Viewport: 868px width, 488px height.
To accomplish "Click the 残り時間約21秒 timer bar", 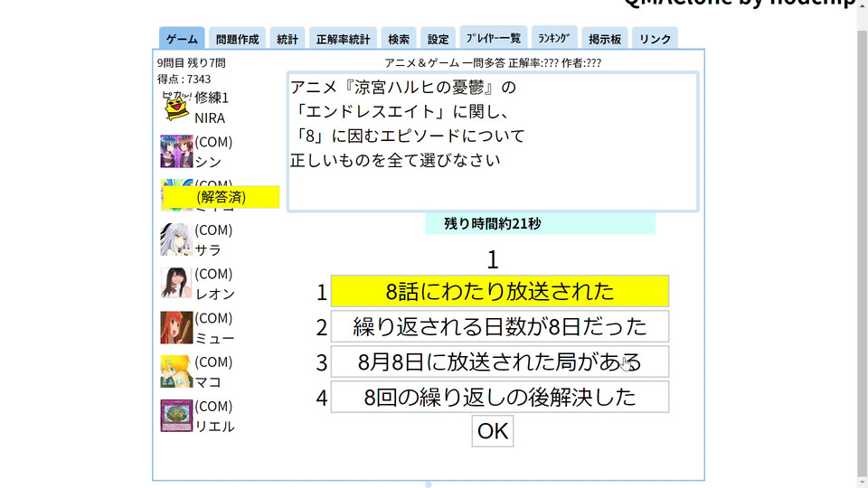I will [540, 223].
